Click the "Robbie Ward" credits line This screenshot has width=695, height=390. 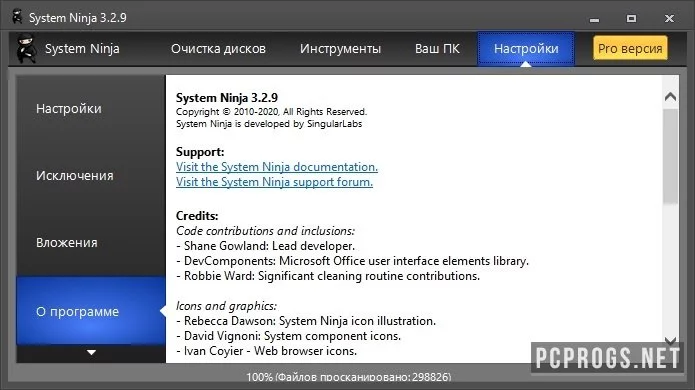[x=328, y=276]
